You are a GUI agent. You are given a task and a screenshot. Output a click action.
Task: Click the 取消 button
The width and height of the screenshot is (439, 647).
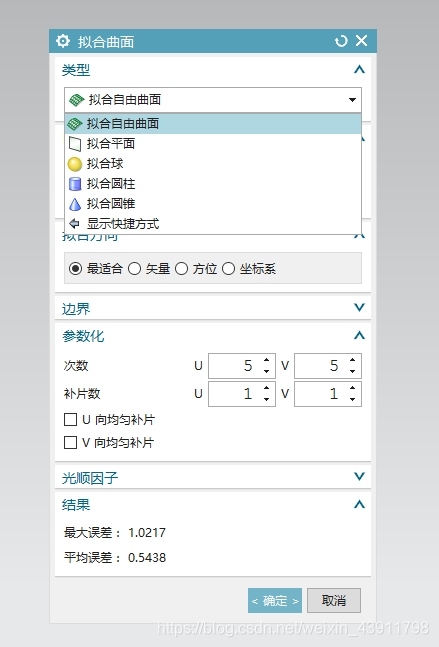click(x=334, y=600)
